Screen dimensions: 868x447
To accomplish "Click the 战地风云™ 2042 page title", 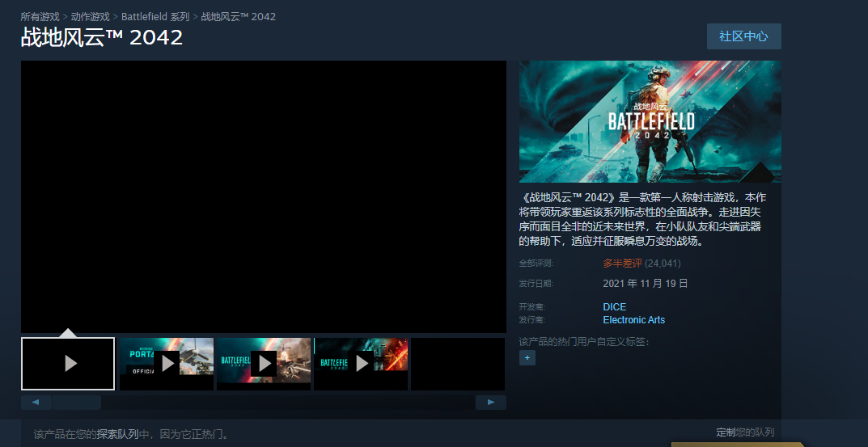I will coord(102,38).
